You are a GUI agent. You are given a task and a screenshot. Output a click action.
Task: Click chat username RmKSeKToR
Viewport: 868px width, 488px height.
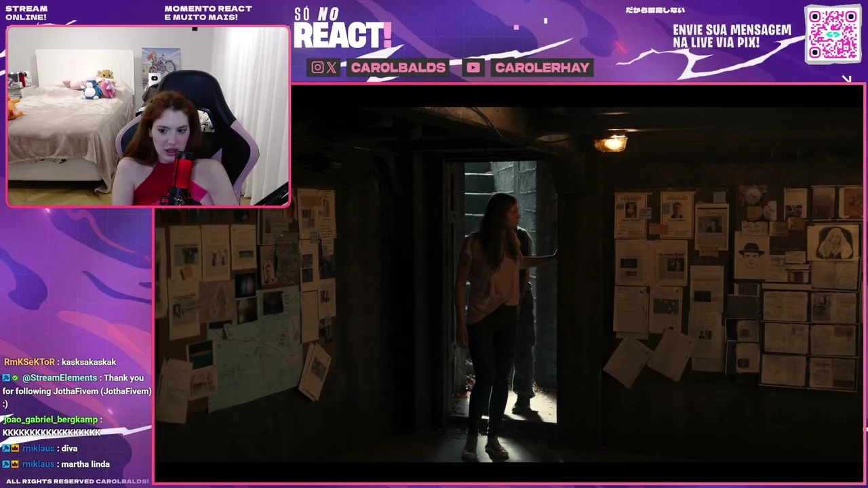[x=29, y=363]
